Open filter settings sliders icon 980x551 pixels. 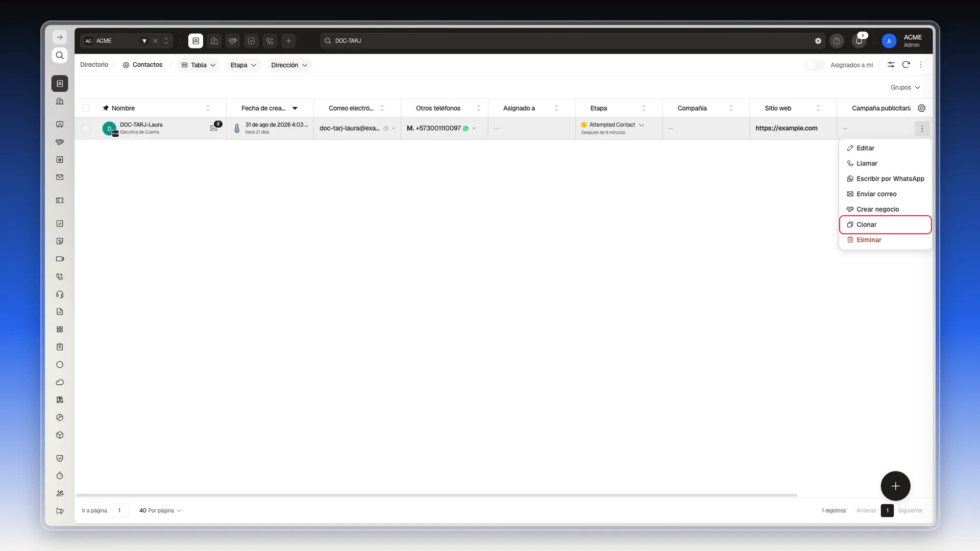(891, 65)
